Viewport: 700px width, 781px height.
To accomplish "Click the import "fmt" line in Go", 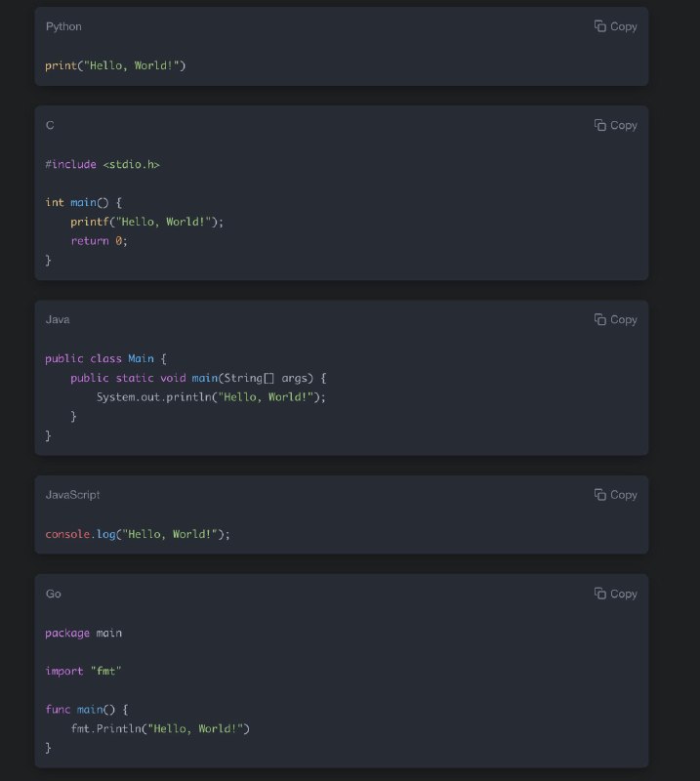I will (x=83, y=671).
